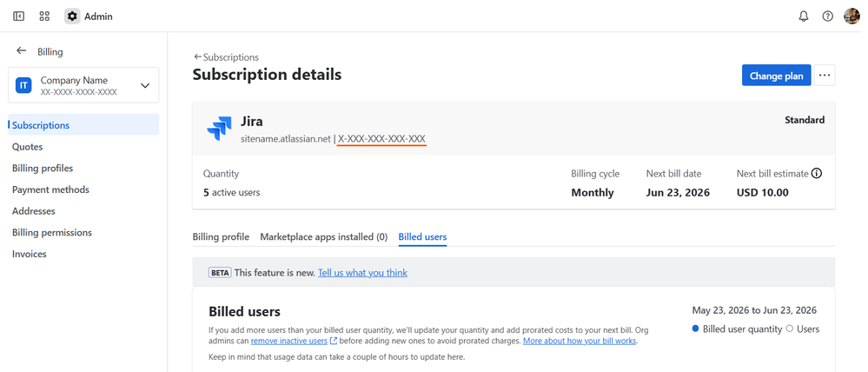Click the BETA badge
The height and width of the screenshot is (372, 868).
[x=220, y=272]
